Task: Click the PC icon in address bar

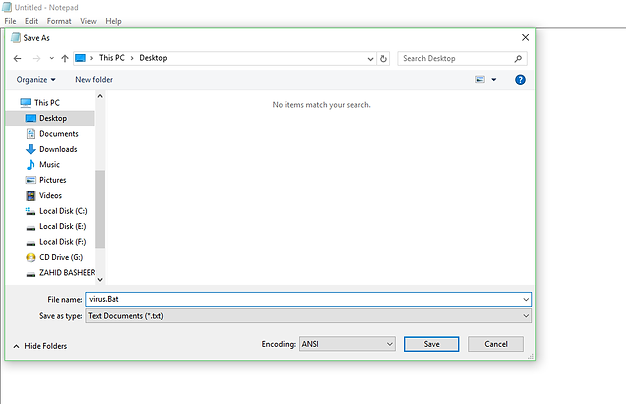Action: pos(80,58)
